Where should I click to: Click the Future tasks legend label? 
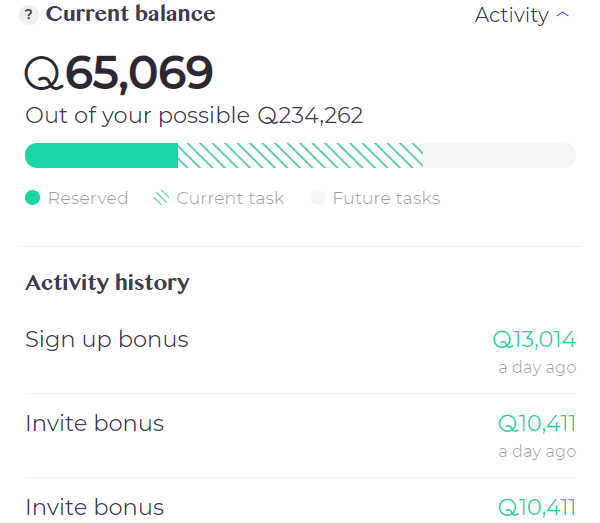coord(386,198)
